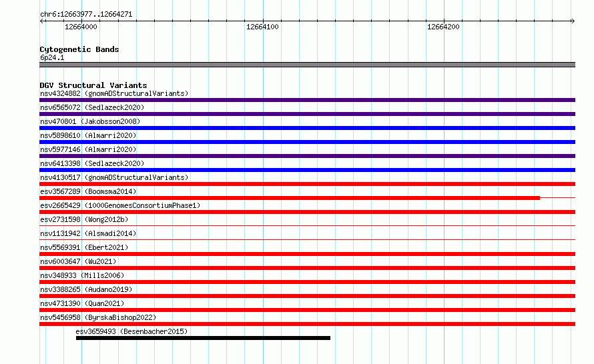
Task: Click ruler position label 12664000
Action: pyautogui.click(x=81, y=27)
